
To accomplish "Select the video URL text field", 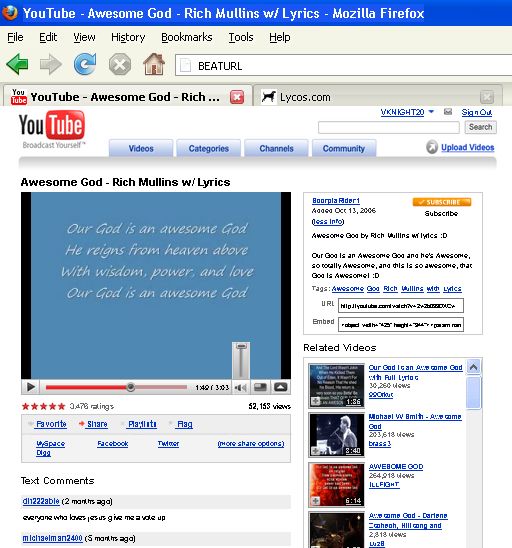I will point(401,305).
